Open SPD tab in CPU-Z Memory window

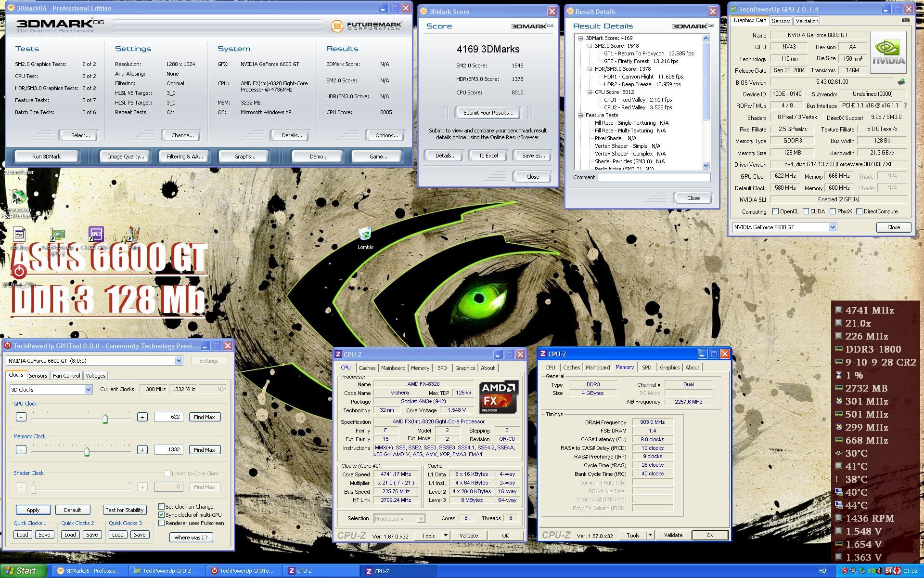pyautogui.click(x=647, y=367)
